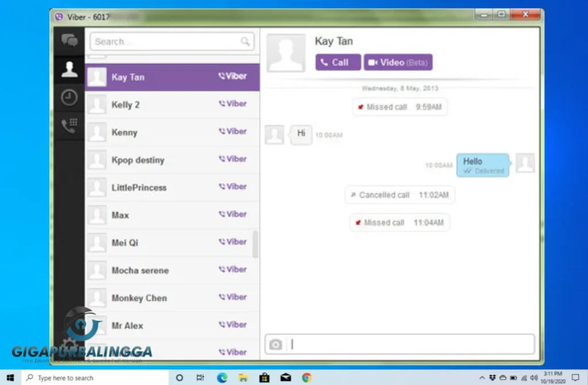This screenshot has height=385, width=588.
Task: Attach a photo with the camera icon
Action: click(x=275, y=344)
